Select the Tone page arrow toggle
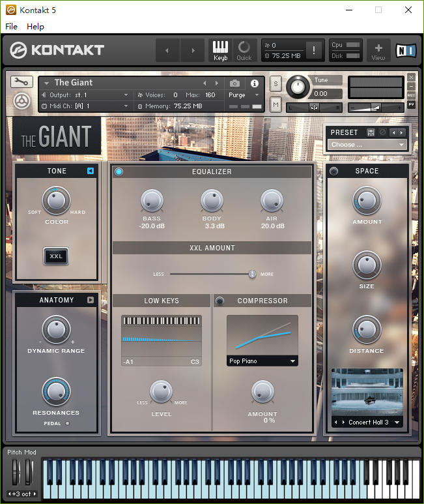Image resolution: width=424 pixels, height=504 pixels. tap(91, 171)
